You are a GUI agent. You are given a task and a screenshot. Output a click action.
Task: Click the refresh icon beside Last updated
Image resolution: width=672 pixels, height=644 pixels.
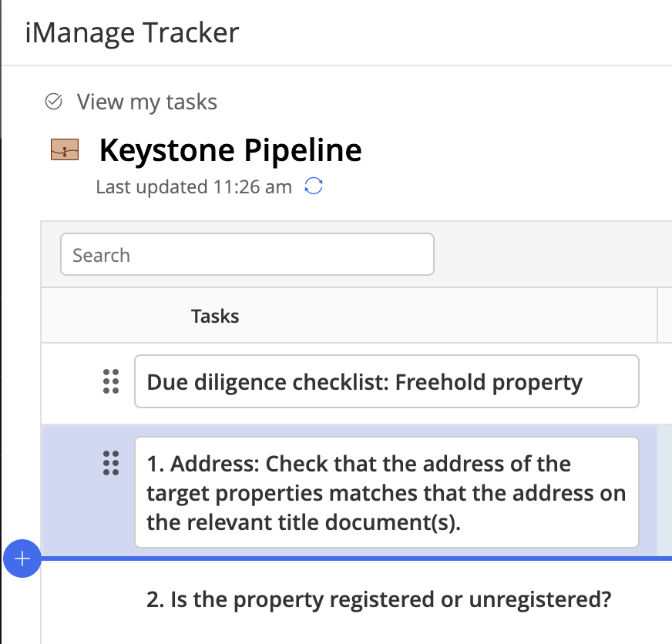314,186
